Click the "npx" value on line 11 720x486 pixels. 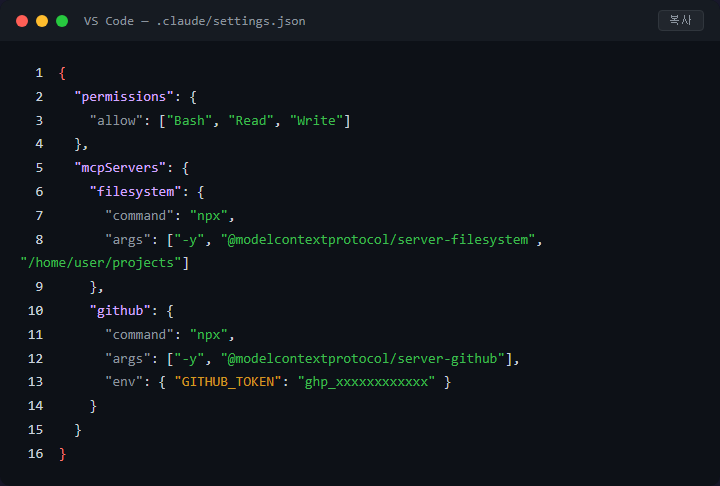(x=208, y=335)
